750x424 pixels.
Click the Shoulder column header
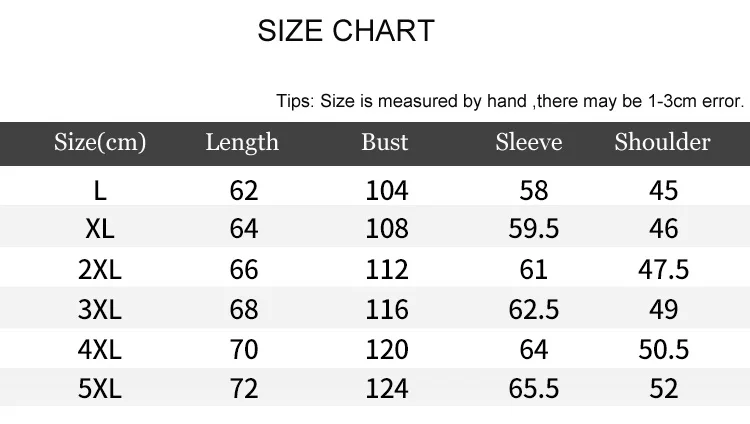coord(662,142)
